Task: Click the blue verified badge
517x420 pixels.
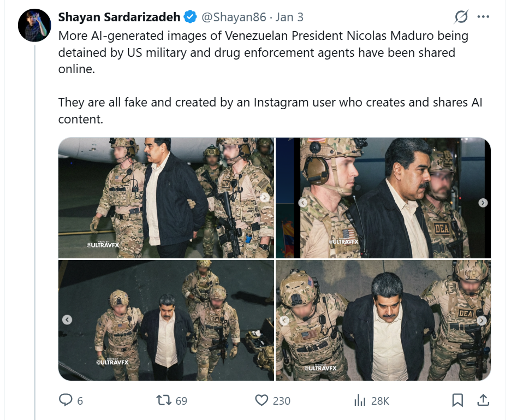Action: pyautogui.click(x=190, y=17)
